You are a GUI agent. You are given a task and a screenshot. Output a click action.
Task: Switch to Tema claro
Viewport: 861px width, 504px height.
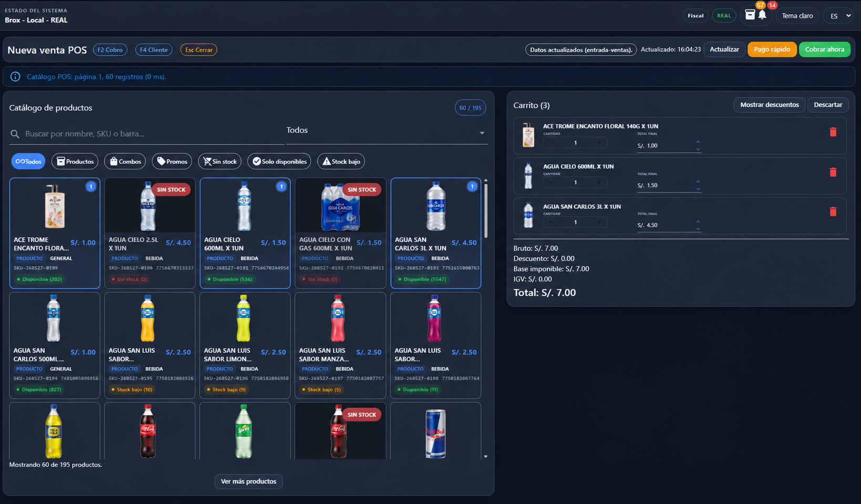[797, 16]
